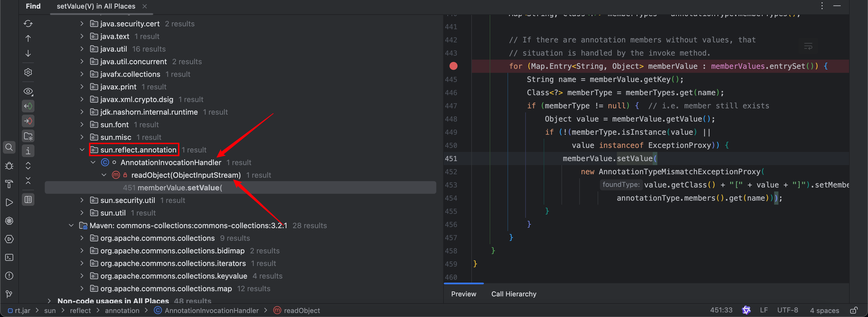Go to previous occurrence with up arrow
The image size is (868, 317).
pyautogui.click(x=28, y=38)
